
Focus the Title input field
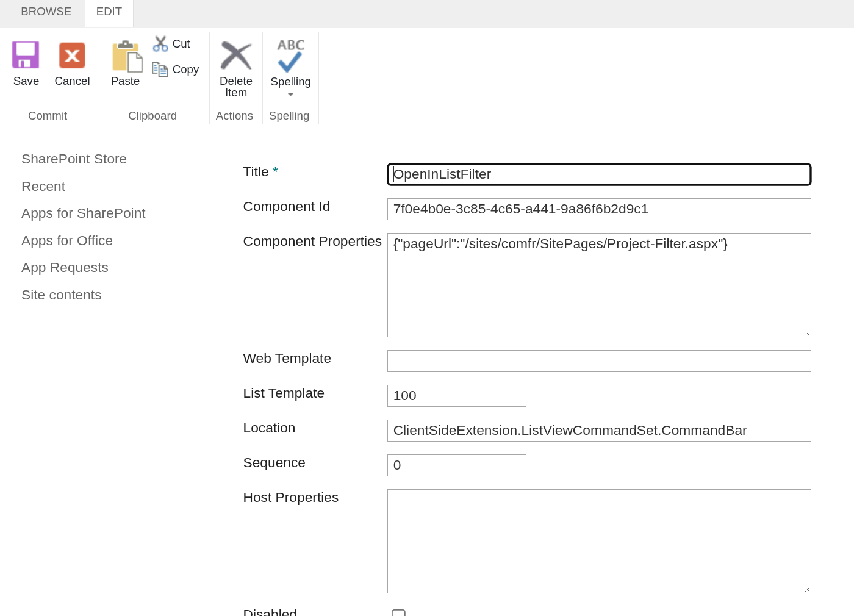click(x=599, y=174)
